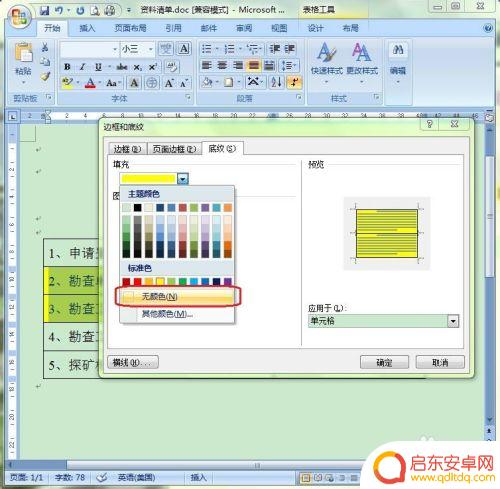Open the Change Styles menu
Viewport: 500px width, 489px height.
click(x=362, y=62)
